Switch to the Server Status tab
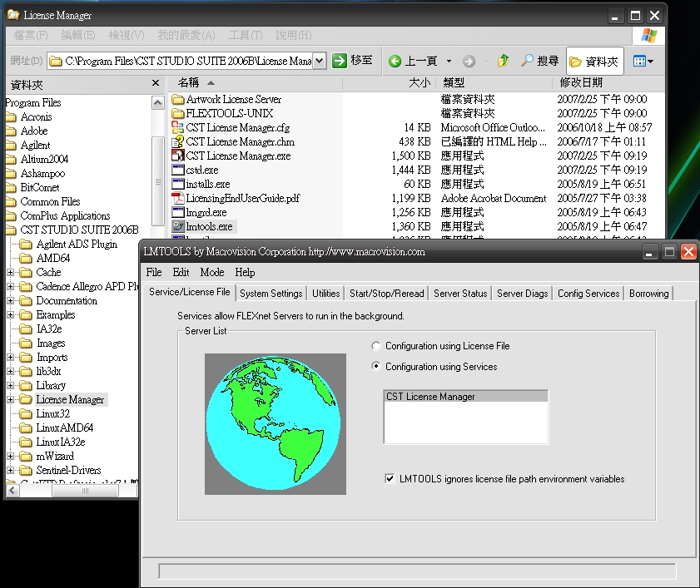Image resolution: width=700 pixels, height=588 pixels. (x=460, y=293)
